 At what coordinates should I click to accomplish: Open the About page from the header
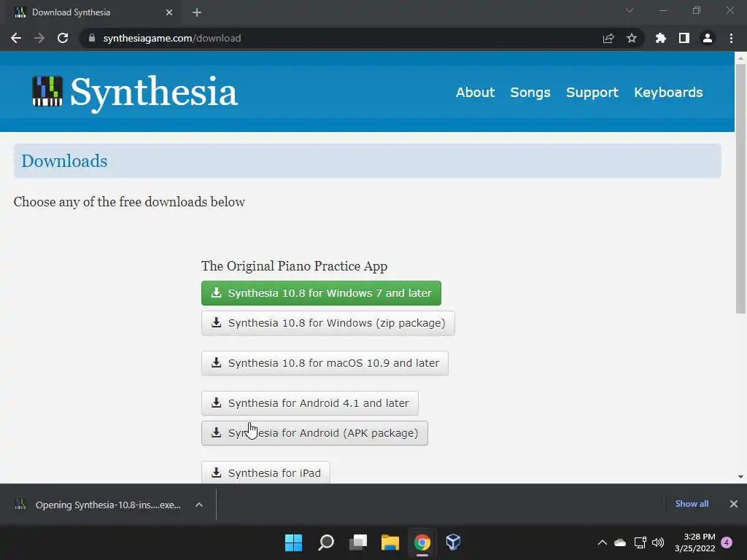(x=475, y=93)
